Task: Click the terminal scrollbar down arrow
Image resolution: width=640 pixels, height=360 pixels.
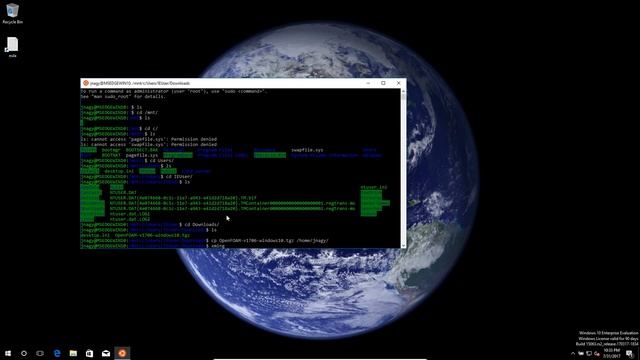Action: pyautogui.click(x=403, y=245)
